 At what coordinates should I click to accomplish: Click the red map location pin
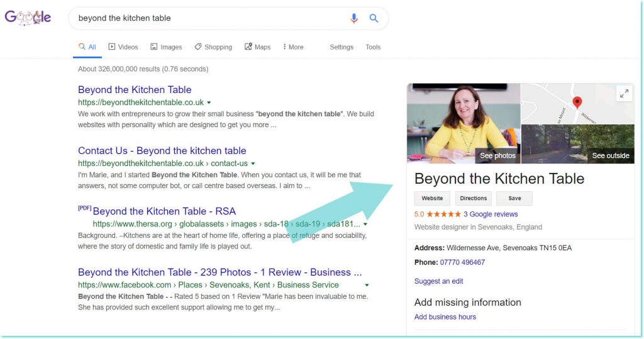[577, 103]
